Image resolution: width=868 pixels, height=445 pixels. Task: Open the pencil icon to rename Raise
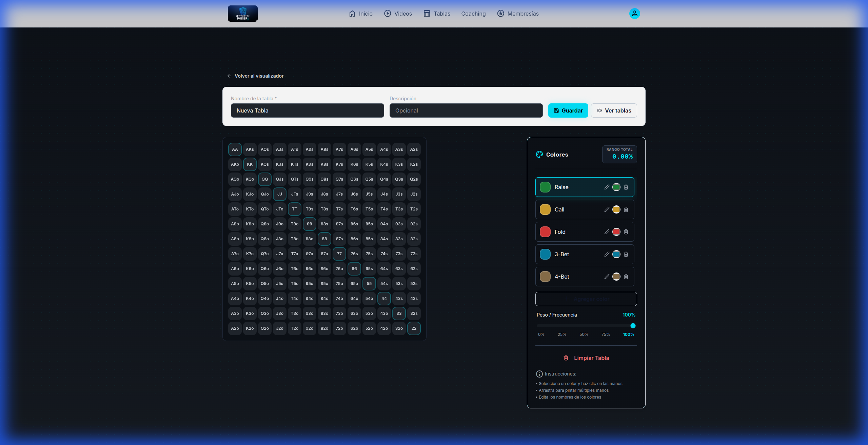607,187
